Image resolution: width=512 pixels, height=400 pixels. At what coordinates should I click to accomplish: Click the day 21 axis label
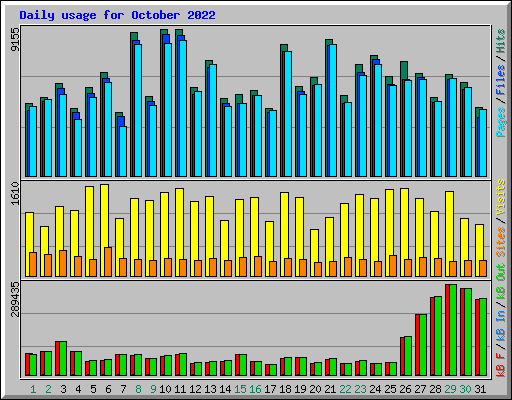(330, 389)
